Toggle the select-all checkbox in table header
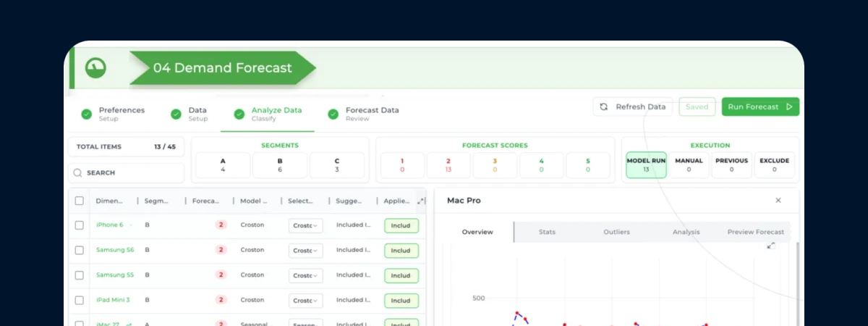Image resolution: width=868 pixels, height=326 pixels. pyautogui.click(x=80, y=201)
